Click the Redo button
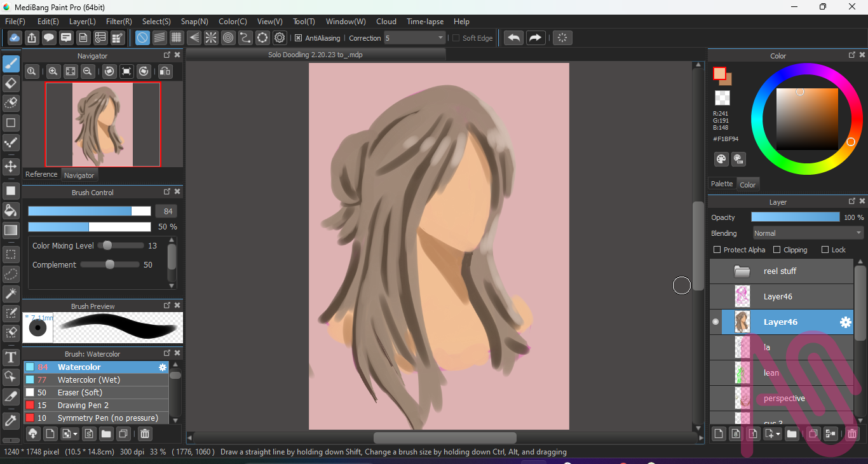This screenshot has width=868, height=464. click(535, 38)
